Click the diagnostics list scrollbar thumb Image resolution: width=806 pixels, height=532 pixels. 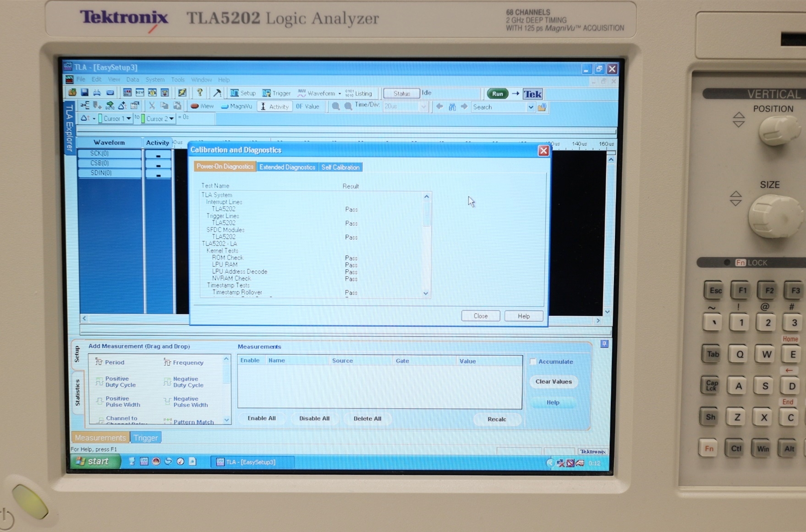(427, 214)
